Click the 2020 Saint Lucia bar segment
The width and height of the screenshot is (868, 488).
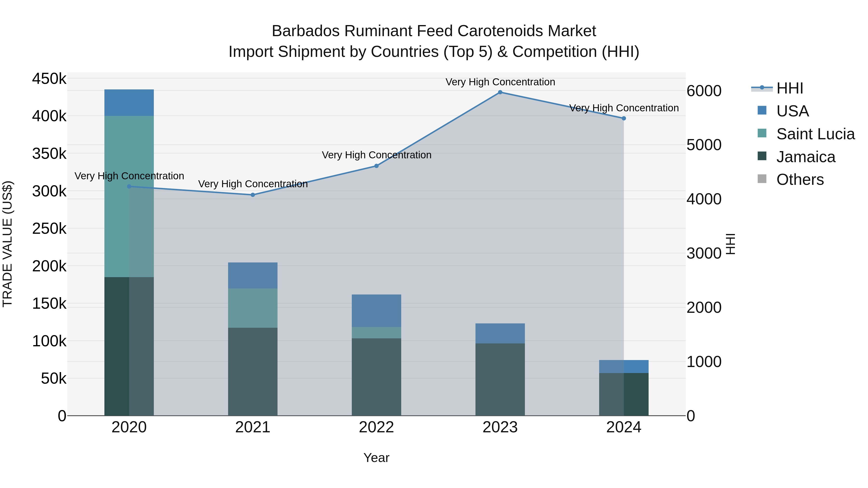[129, 197]
